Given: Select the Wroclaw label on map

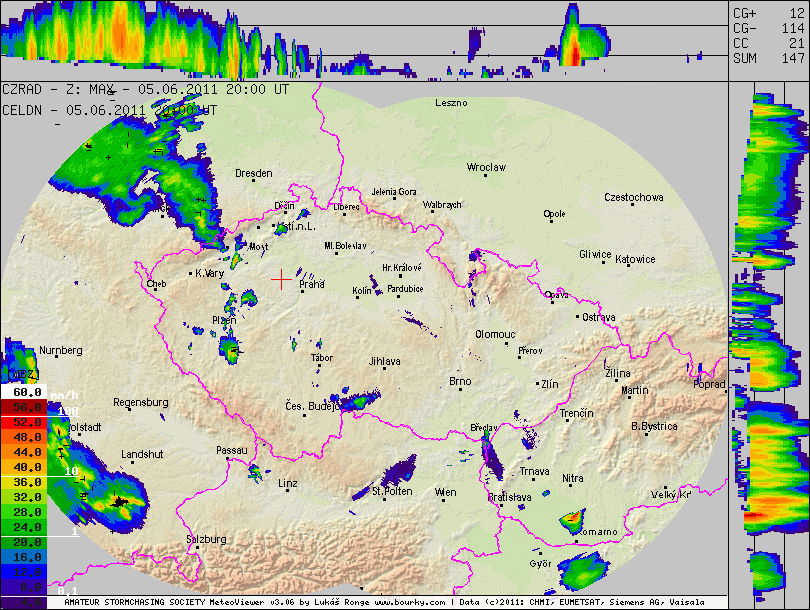Looking at the screenshot, I should click(x=486, y=167).
